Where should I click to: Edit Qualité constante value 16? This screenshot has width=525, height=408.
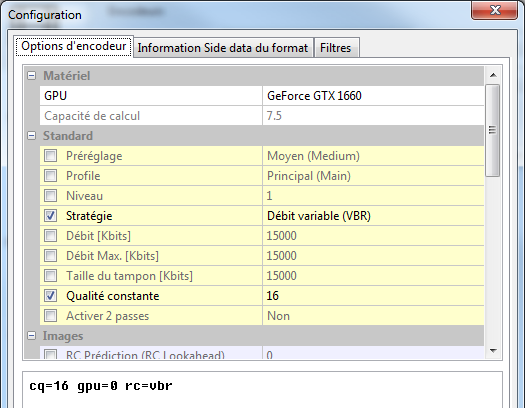pyautogui.click(x=373, y=296)
